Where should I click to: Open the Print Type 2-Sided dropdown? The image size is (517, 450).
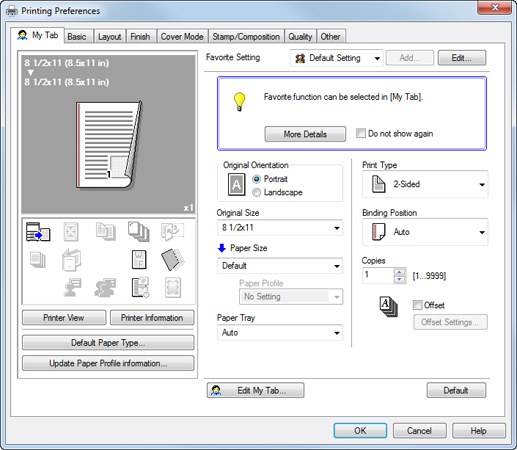click(x=425, y=184)
